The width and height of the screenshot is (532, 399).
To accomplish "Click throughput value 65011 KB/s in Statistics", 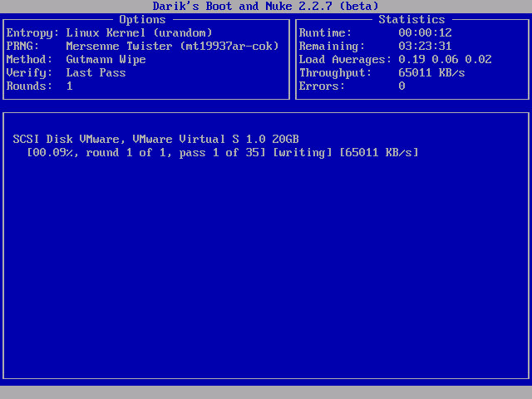I will click(431, 72).
